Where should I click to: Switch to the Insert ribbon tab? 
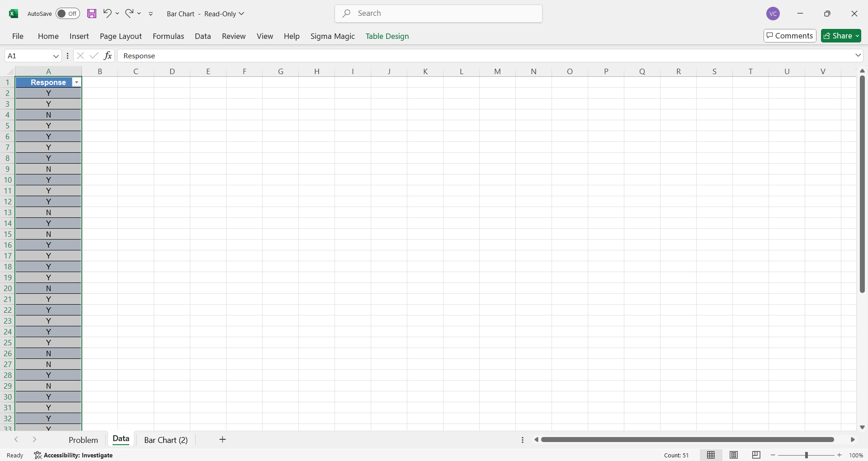tap(79, 36)
